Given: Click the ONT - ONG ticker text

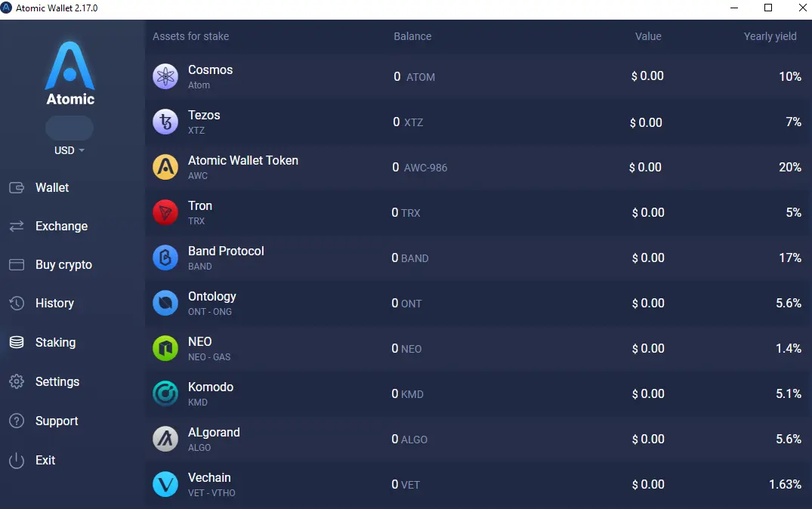Looking at the screenshot, I should pyautogui.click(x=210, y=312).
